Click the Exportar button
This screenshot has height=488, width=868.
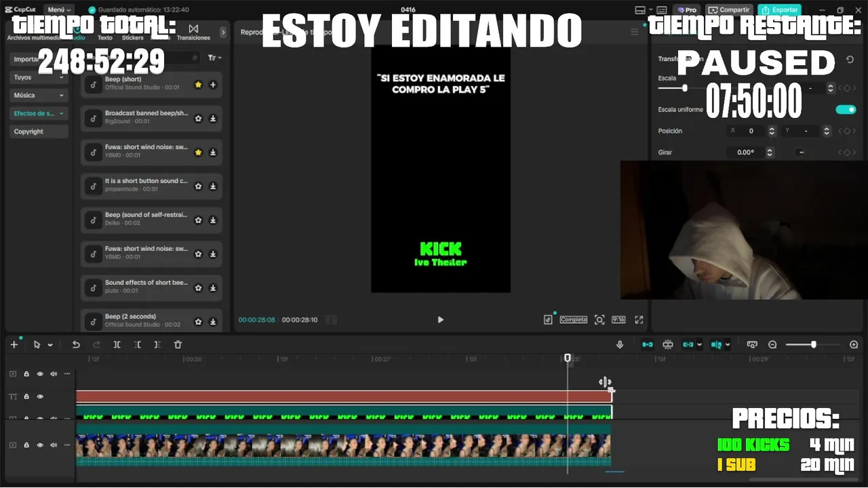point(780,9)
